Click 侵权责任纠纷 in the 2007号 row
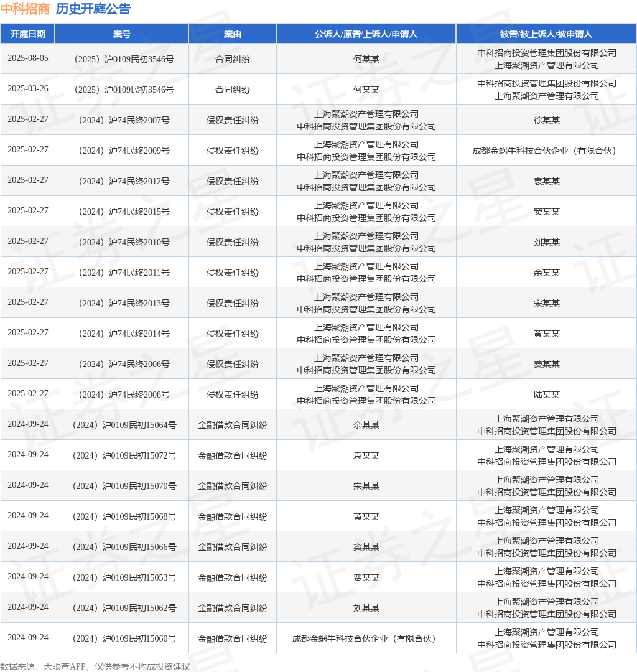This screenshot has width=637, height=672. coord(233,121)
